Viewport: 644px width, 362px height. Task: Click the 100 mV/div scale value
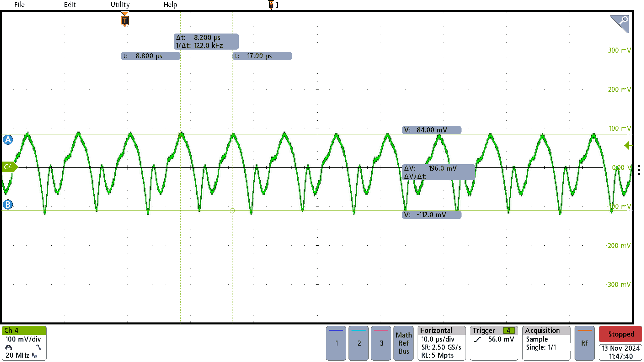(23, 339)
